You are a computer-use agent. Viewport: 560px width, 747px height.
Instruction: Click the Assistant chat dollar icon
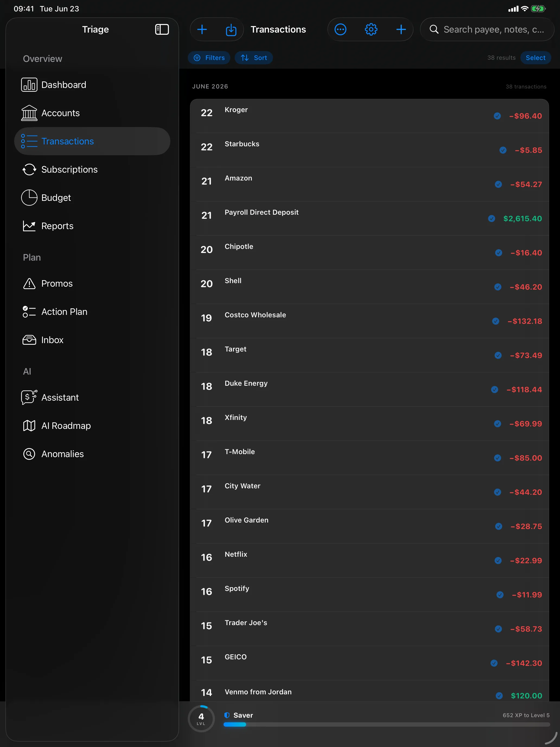29,397
